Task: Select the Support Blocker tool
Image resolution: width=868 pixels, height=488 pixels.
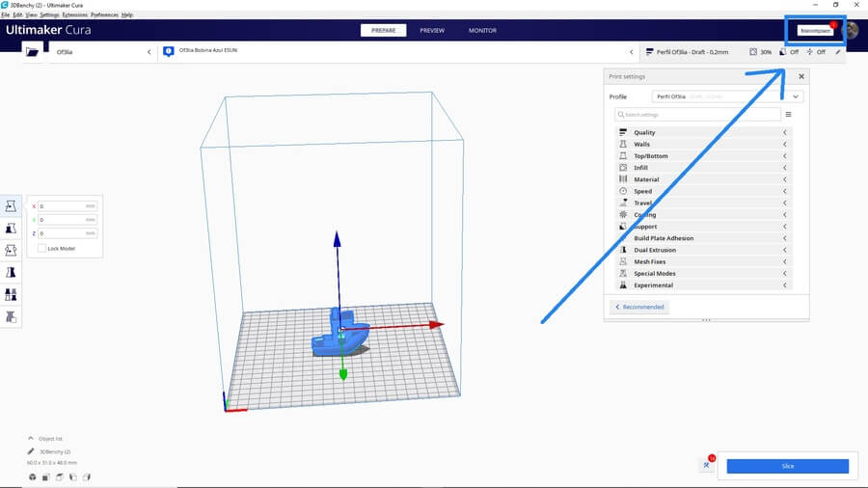Action: [x=11, y=316]
